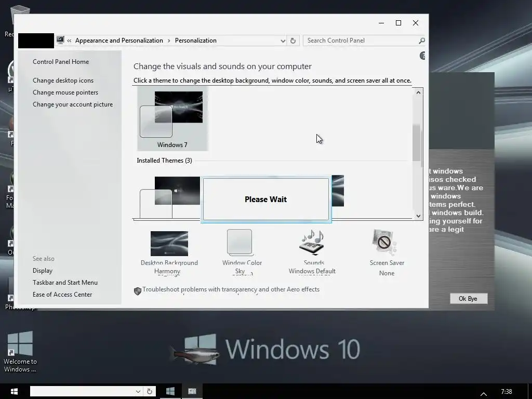Expand the taskbar address dropdown

(138, 391)
